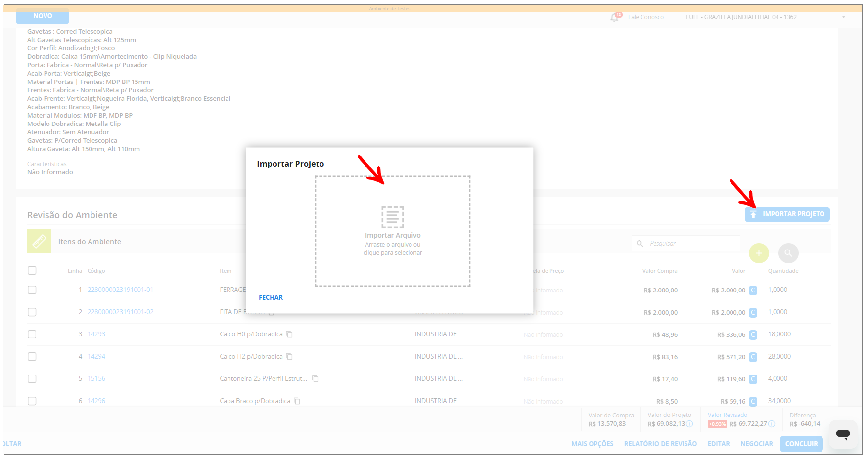
Task: Click the C badge in line 2 row
Action: pos(753,312)
